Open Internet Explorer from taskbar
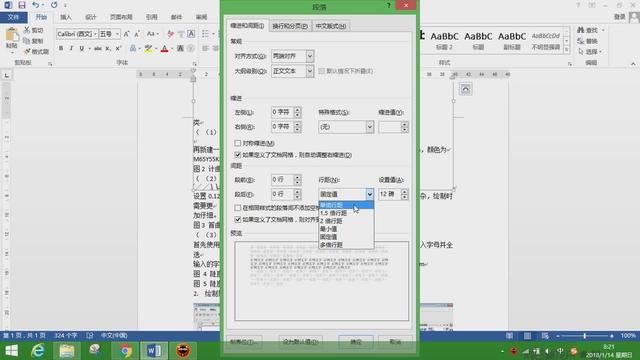This screenshot has width=640, height=360. (x=38, y=351)
